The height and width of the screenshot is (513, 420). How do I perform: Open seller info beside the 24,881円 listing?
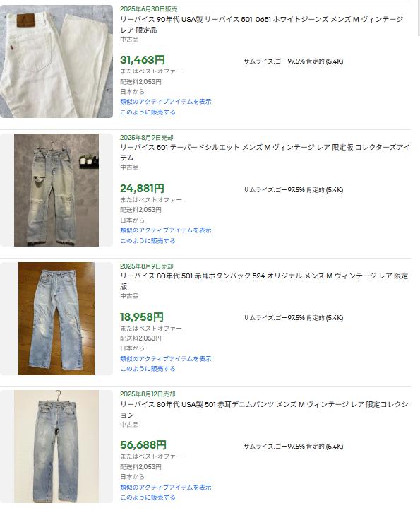pos(293,190)
